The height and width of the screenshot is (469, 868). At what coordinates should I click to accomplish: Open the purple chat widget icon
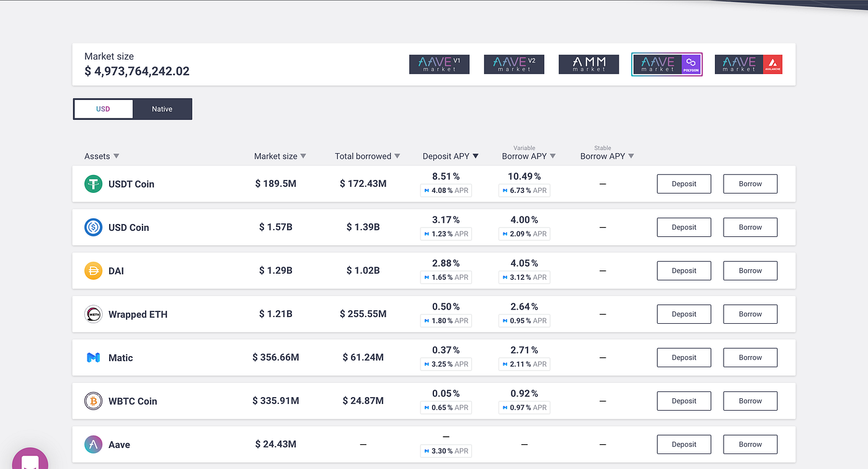click(30, 458)
